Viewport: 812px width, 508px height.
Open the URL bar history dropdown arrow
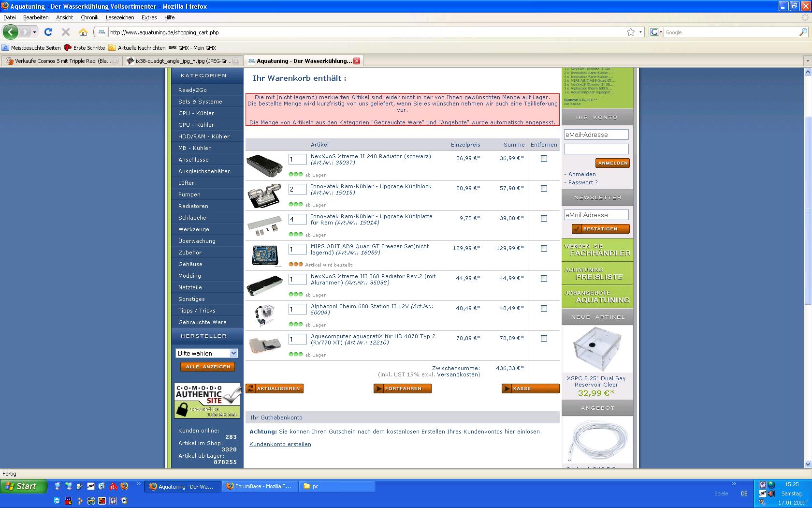pos(641,32)
